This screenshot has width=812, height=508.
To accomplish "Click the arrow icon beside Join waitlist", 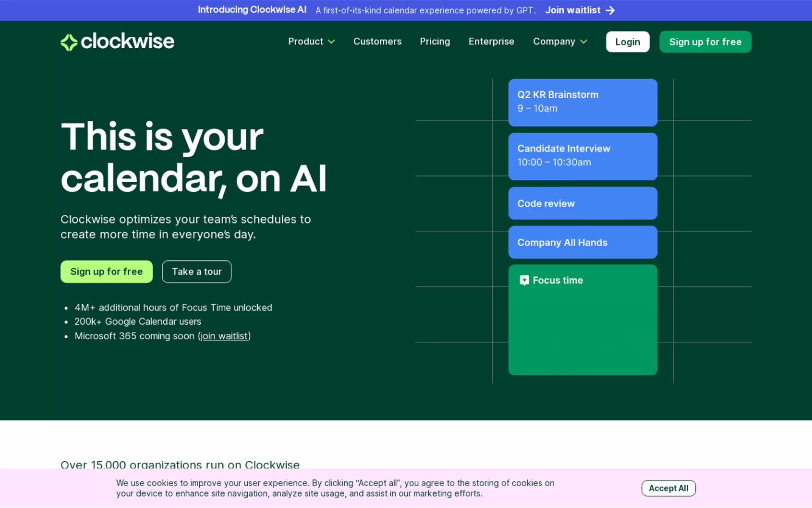I will pyautogui.click(x=610, y=11).
